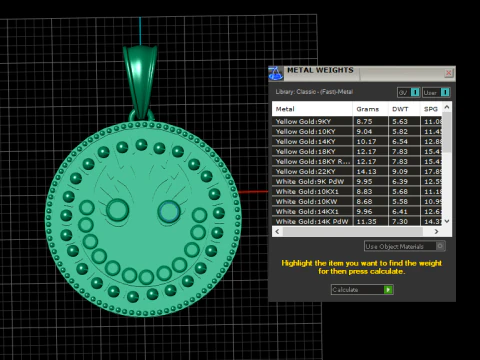This screenshot has width=480, height=360.
Task: Click the 14.13 grams value
Action: 366,171
